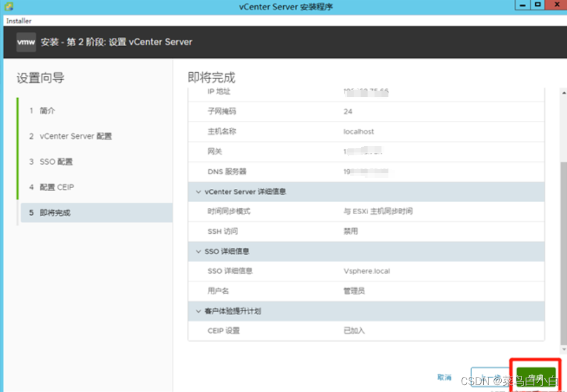Image resolution: width=567 pixels, height=392 pixels.
Task: Click the vmw logo in the header
Action: click(x=26, y=42)
